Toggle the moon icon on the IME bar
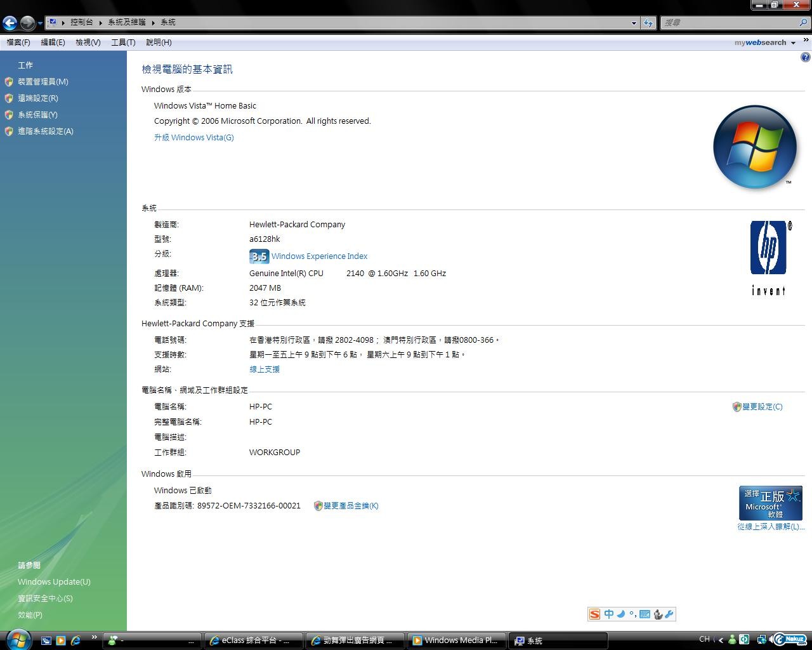Image resolution: width=812 pixels, height=650 pixels. point(621,614)
